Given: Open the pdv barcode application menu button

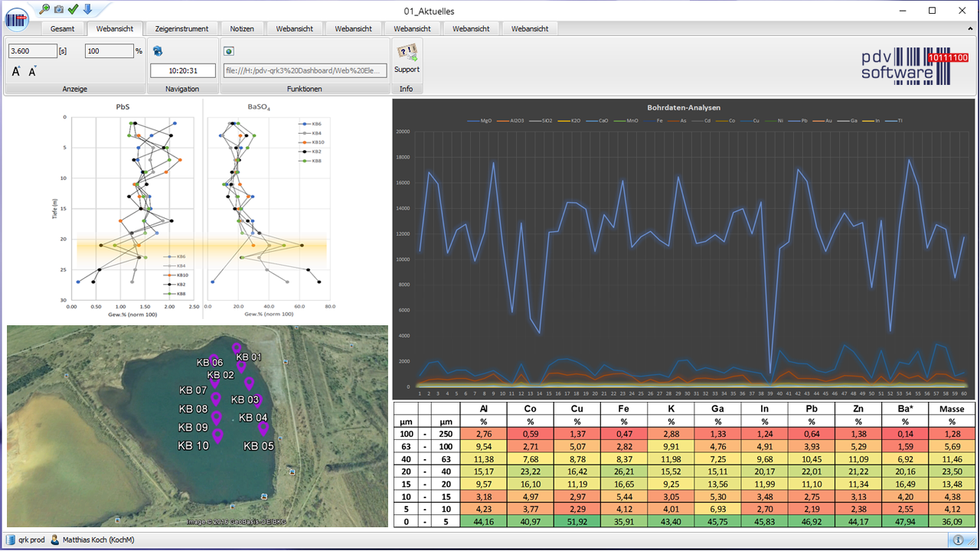Looking at the screenshot, I should pos(17,18).
